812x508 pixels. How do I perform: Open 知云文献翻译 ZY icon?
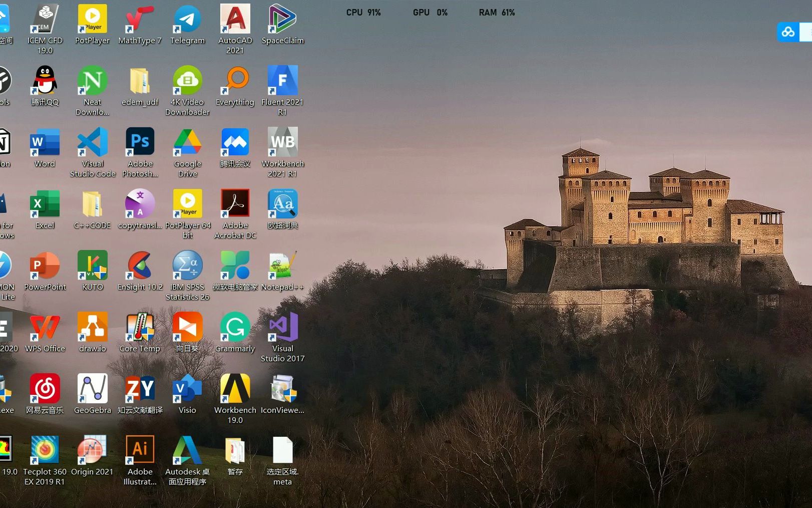click(x=140, y=394)
